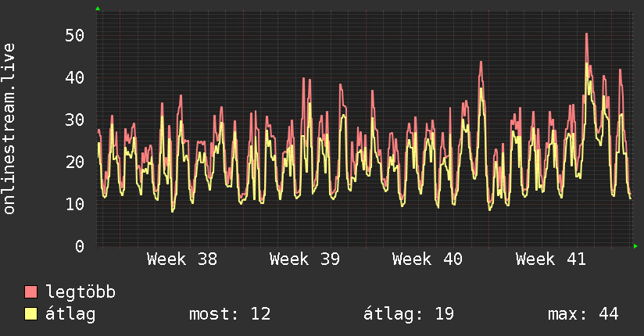
Task: Select the Week 40 axis label
Action: click(x=428, y=259)
